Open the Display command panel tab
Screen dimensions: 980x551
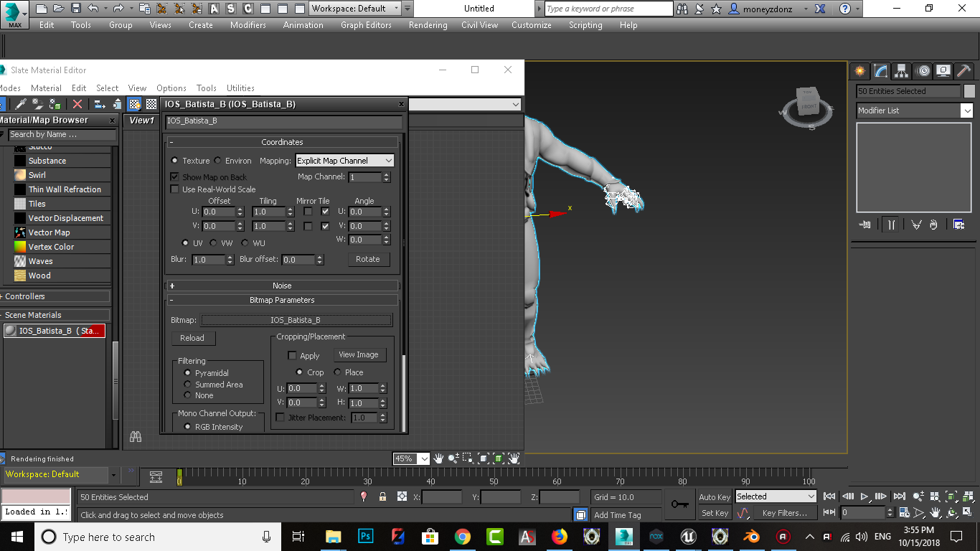tap(943, 70)
